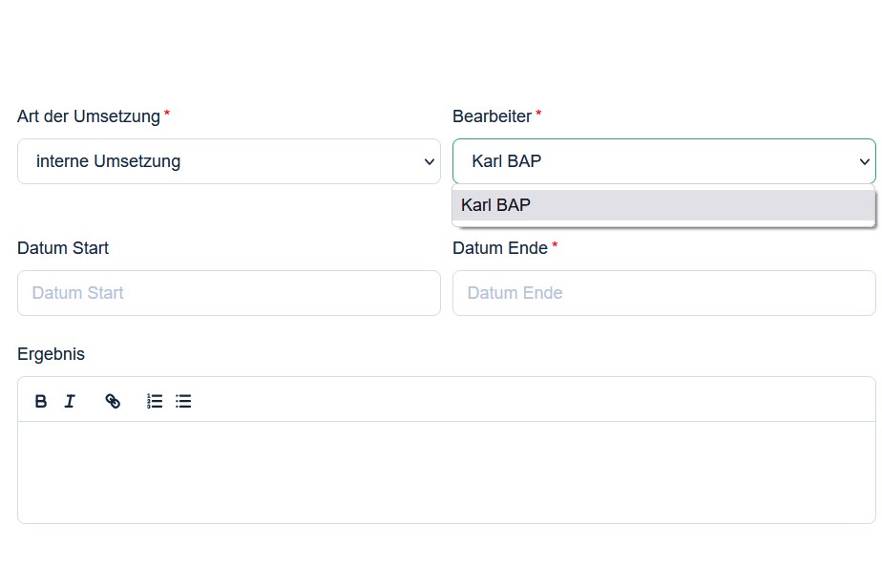Viewport: 882px width, 588px height.
Task: Click the Art der Umsetzung label
Action: click(x=89, y=116)
